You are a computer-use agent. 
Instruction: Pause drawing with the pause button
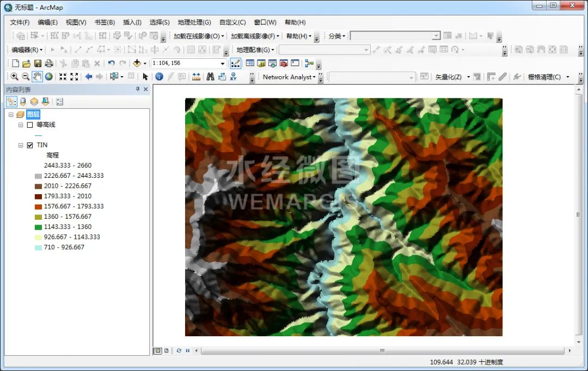(187, 351)
